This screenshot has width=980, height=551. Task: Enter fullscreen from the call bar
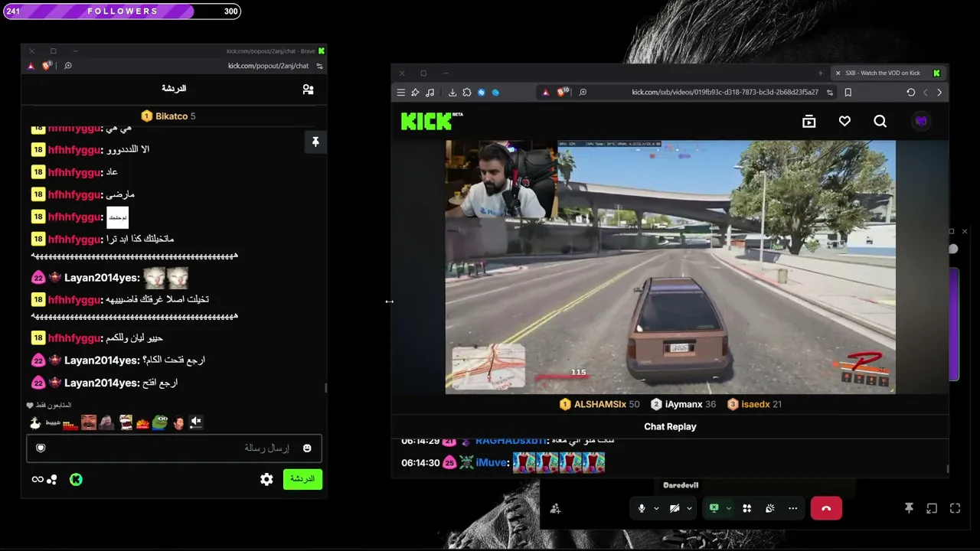click(955, 508)
